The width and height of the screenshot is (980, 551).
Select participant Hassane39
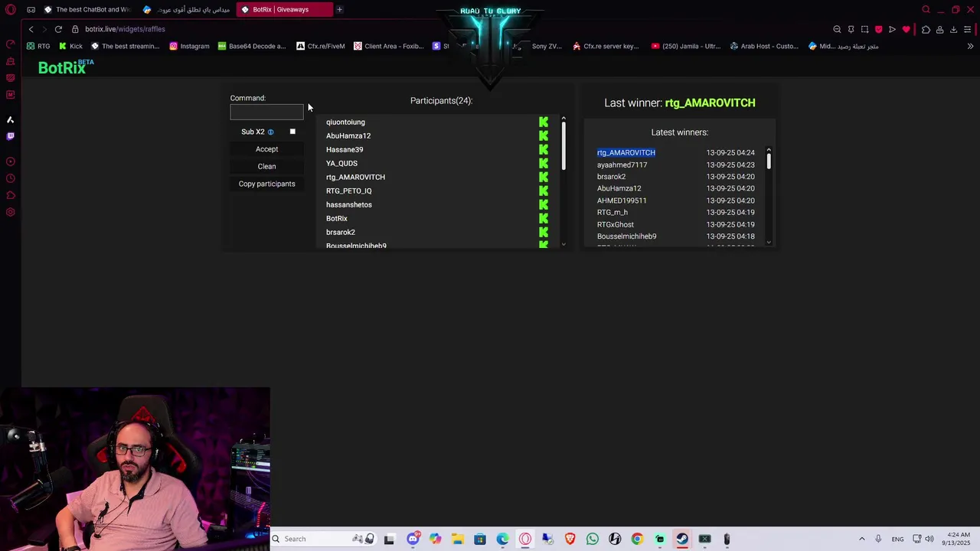(345, 150)
